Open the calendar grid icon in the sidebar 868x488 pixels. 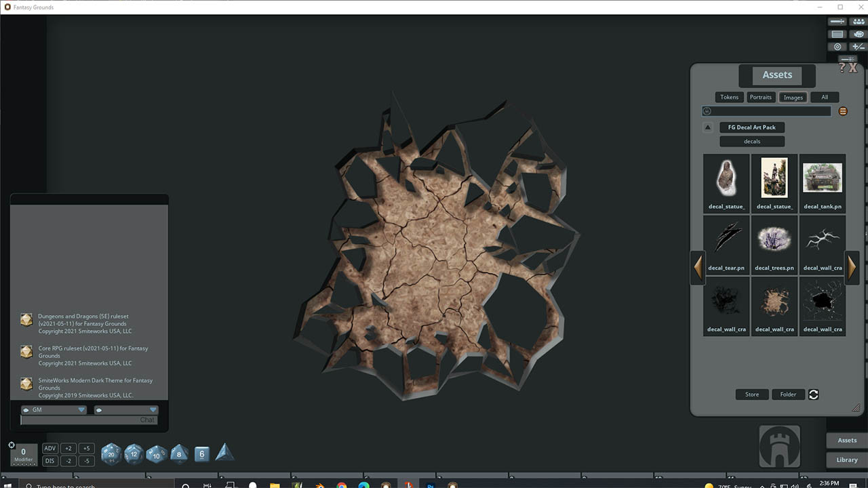click(837, 34)
